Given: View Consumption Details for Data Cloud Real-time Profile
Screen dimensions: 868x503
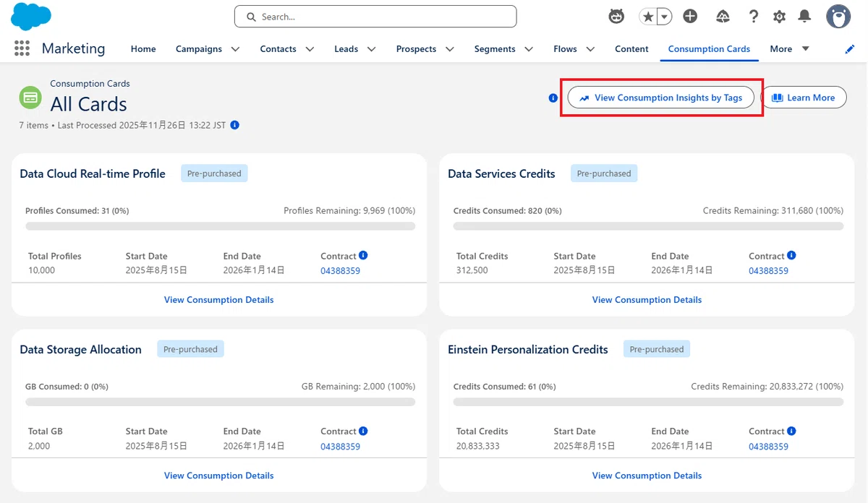Looking at the screenshot, I should click(x=218, y=300).
